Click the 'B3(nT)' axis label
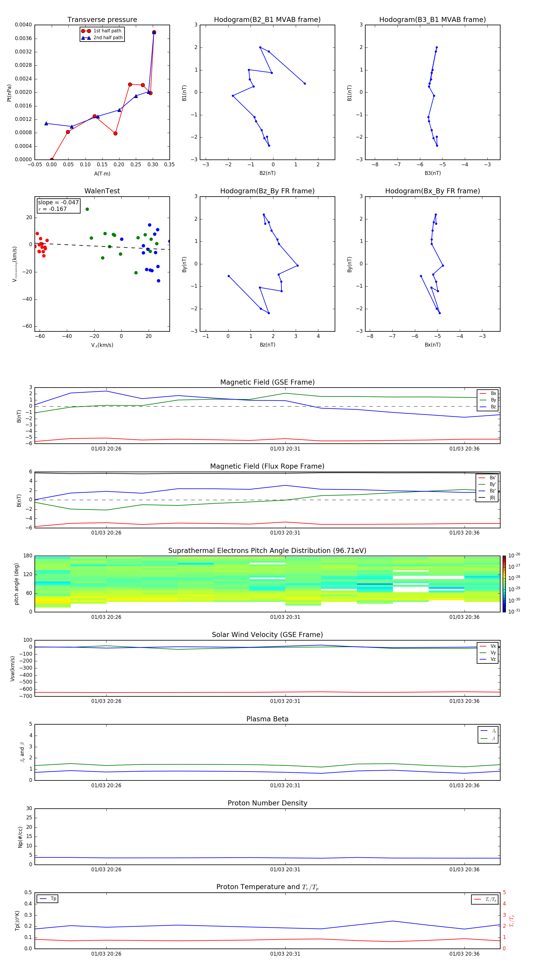 [432, 173]
